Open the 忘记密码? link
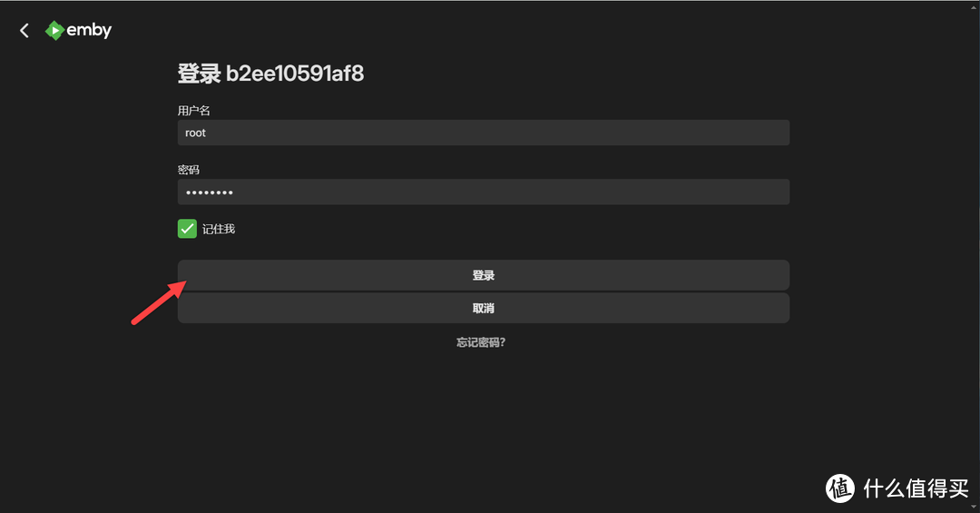Screen dimensions: 980x513 481,342
